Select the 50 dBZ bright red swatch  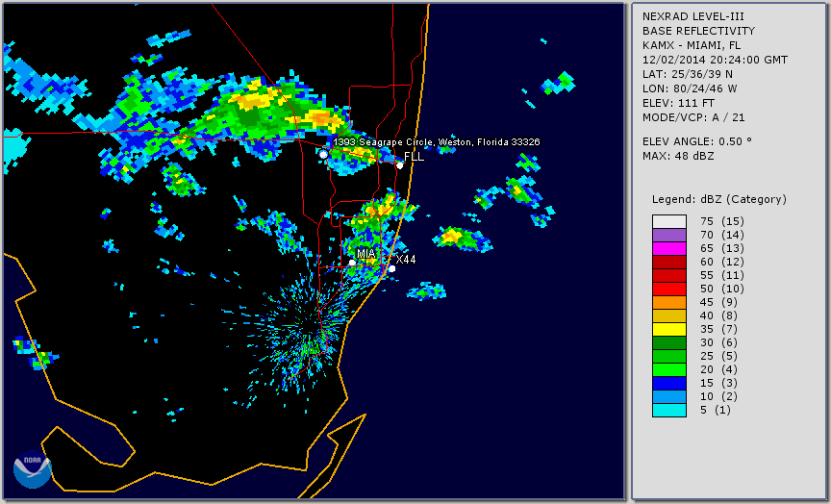[669, 289]
